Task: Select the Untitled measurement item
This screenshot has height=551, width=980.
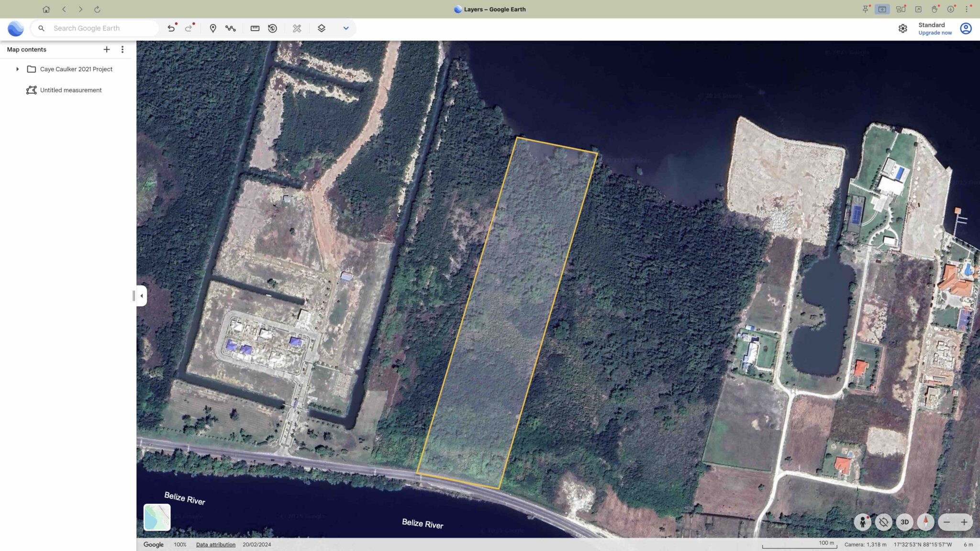Action: pos(71,90)
